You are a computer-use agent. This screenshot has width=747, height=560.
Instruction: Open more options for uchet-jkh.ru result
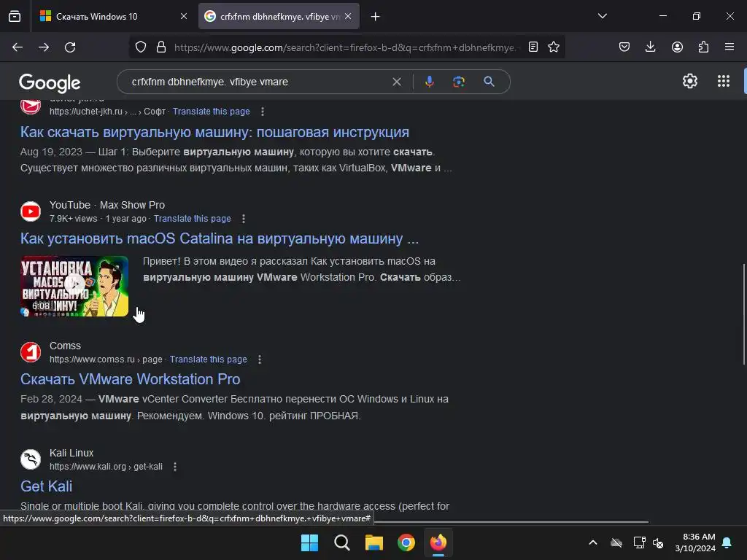(x=263, y=112)
